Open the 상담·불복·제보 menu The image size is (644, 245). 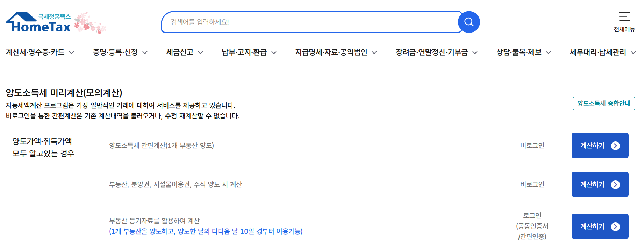pos(522,52)
